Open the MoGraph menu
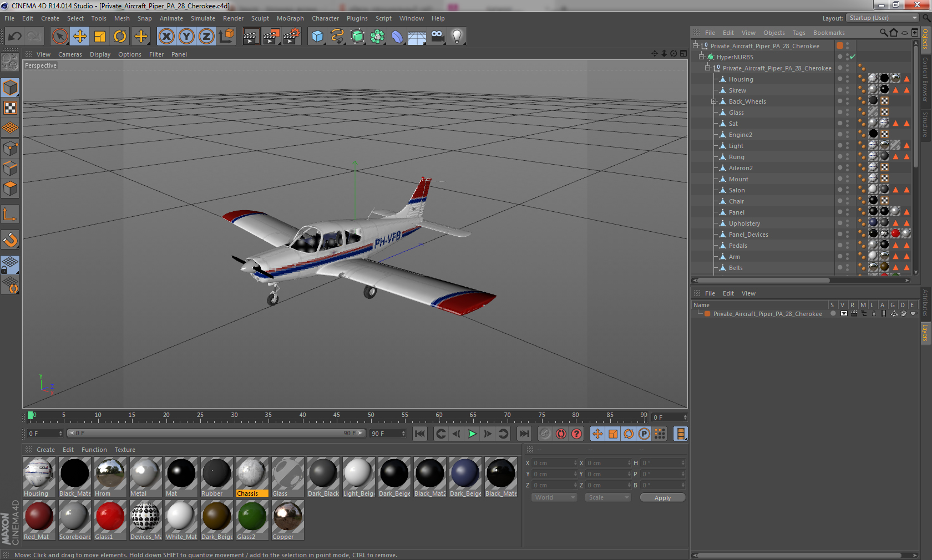 [290, 18]
